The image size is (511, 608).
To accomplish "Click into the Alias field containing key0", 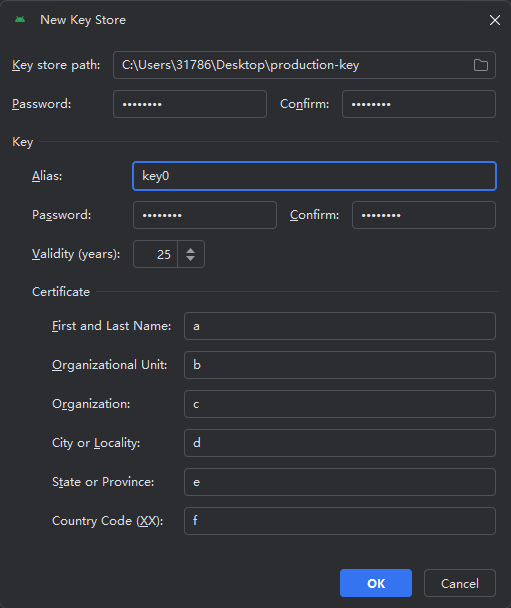I will 314,176.
